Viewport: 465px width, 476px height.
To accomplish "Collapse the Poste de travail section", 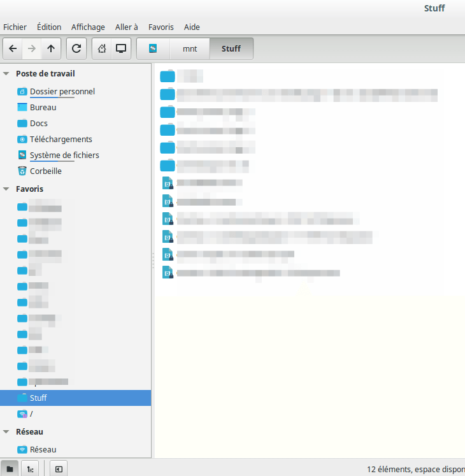I will 6,73.
